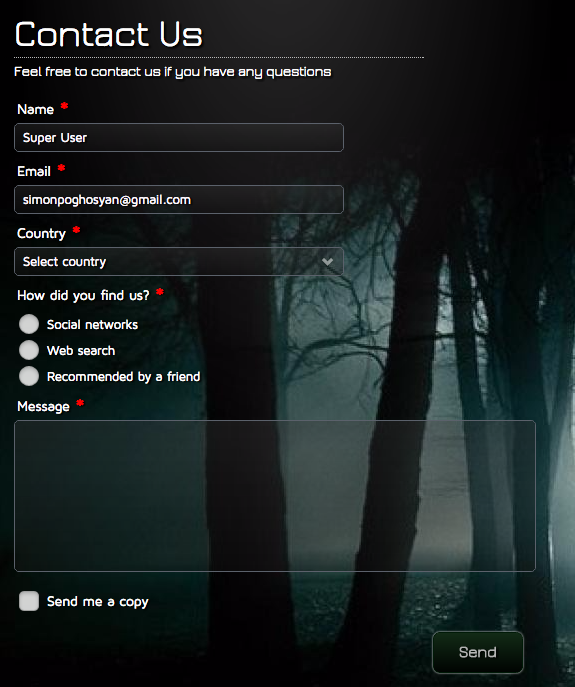Click the Country field label

(41, 234)
